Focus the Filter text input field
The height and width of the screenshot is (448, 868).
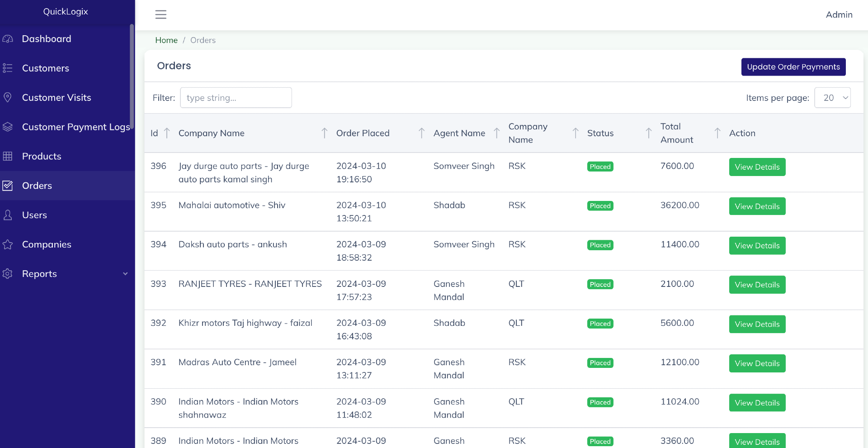click(236, 98)
